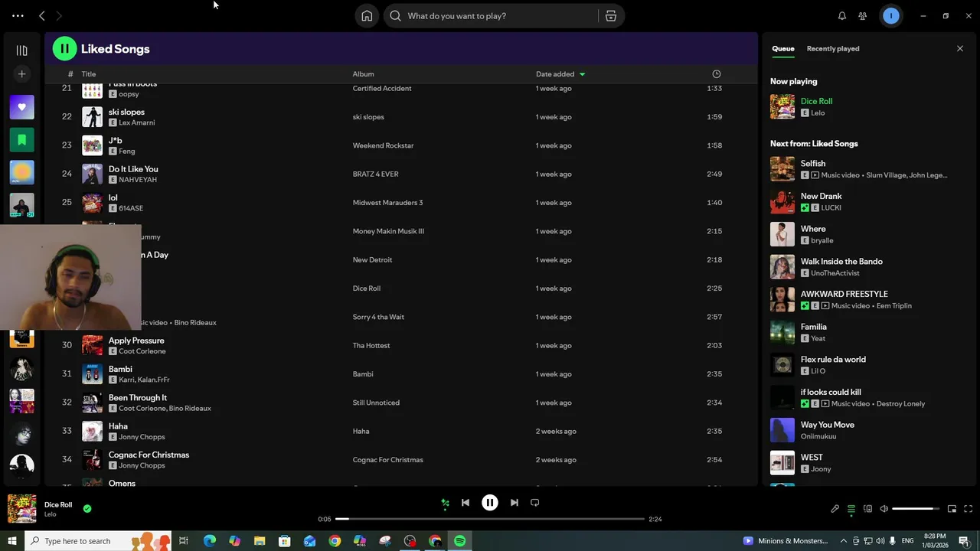Toggle the Queue icon in player bar

click(851, 509)
